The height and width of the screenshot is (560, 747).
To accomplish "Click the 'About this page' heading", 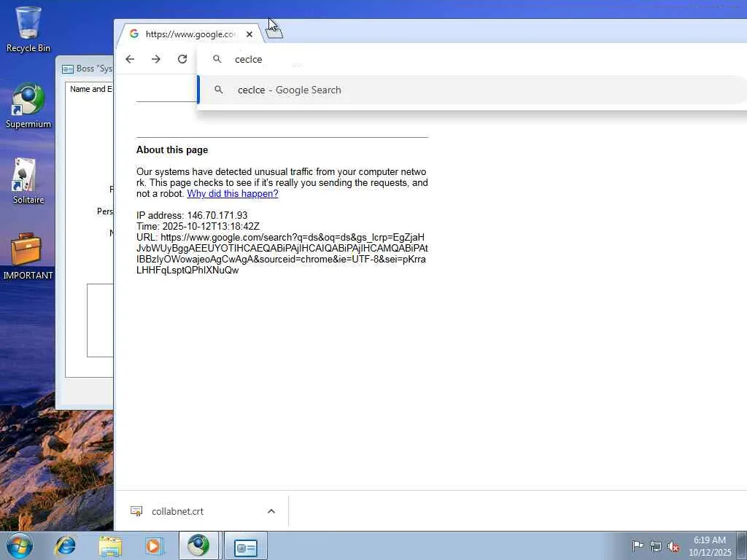I will pyautogui.click(x=172, y=150).
